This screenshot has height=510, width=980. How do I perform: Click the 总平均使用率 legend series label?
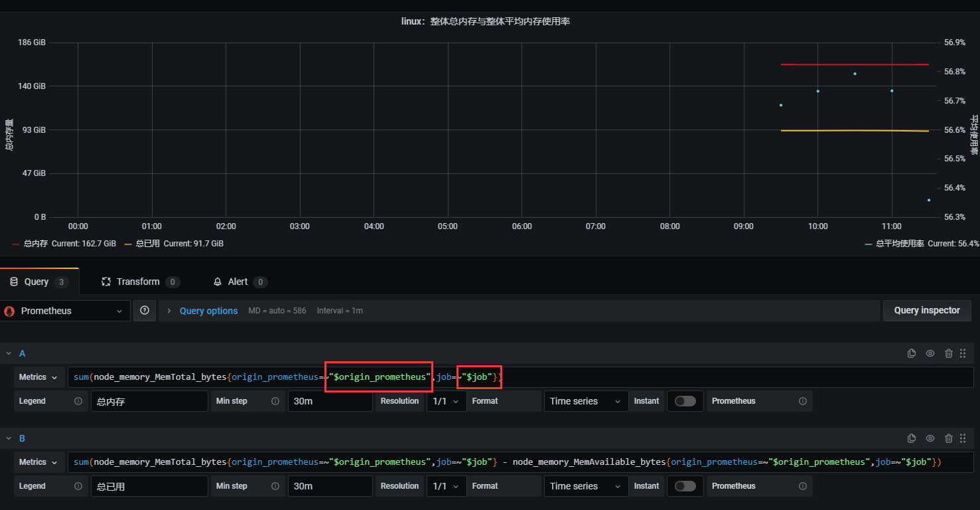[900, 244]
